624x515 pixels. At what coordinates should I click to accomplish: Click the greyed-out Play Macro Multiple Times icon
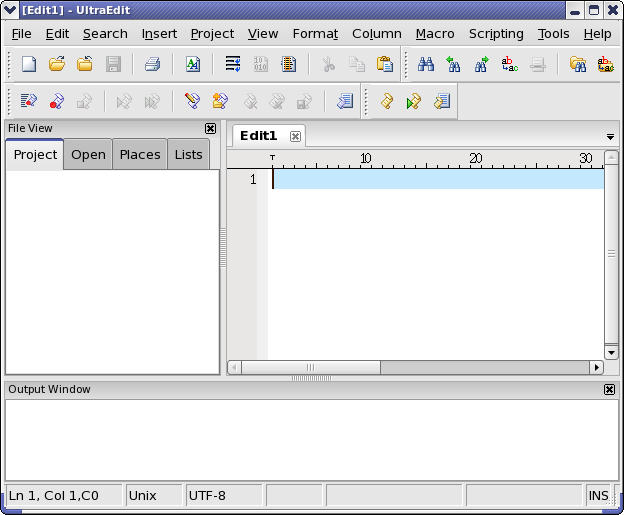pyautogui.click(x=152, y=101)
